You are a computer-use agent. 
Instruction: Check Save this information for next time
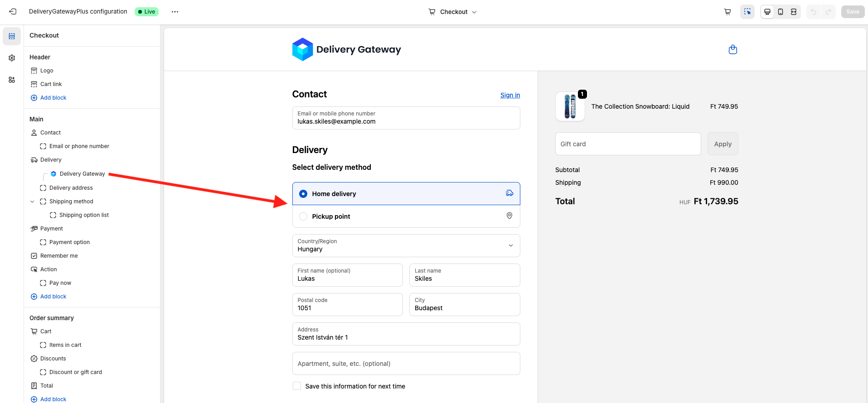pos(297,386)
